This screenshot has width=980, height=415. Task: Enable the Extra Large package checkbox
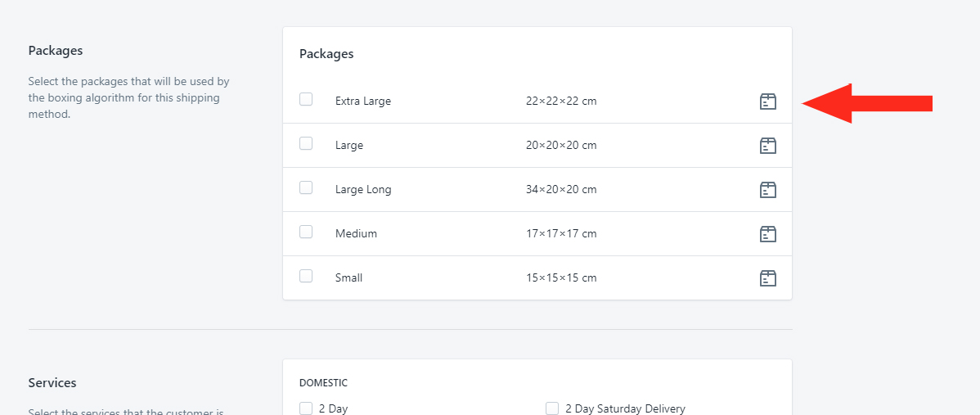coord(306,99)
